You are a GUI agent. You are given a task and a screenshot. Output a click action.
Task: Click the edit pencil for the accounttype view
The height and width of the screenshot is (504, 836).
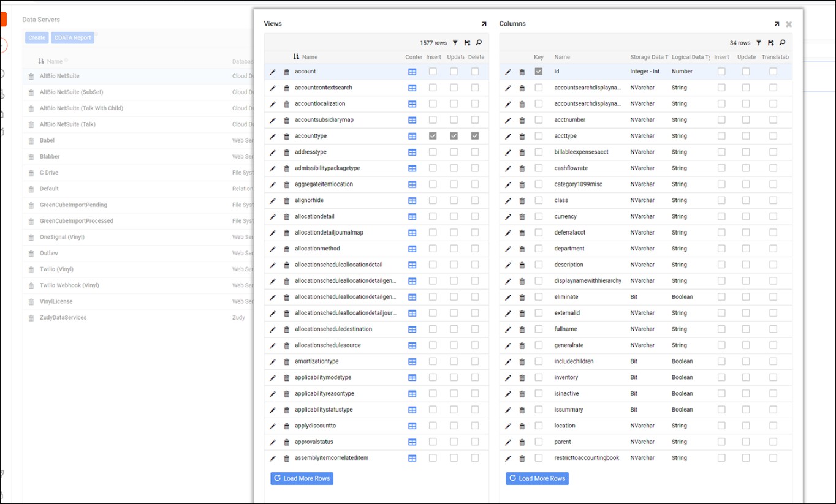[273, 136]
